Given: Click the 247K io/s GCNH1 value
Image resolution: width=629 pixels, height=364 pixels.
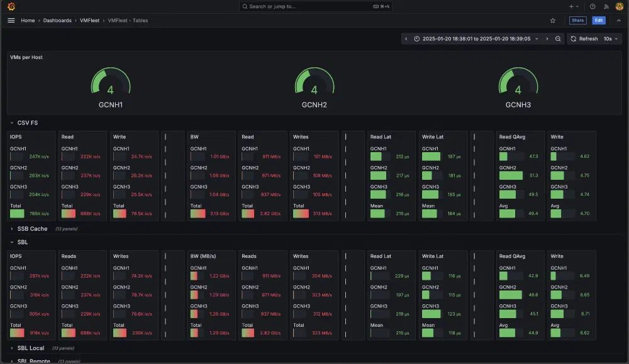Looking at the screenshot, I should click(39, 157).
